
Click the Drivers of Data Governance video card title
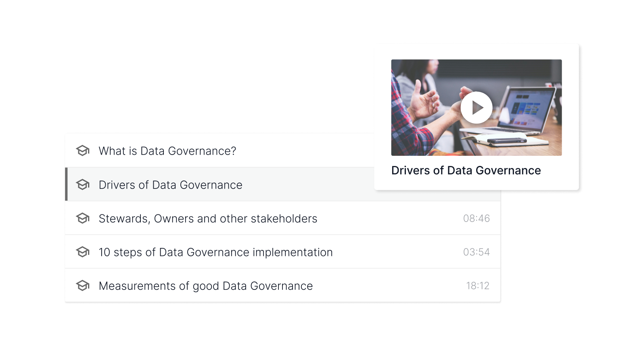466,170
